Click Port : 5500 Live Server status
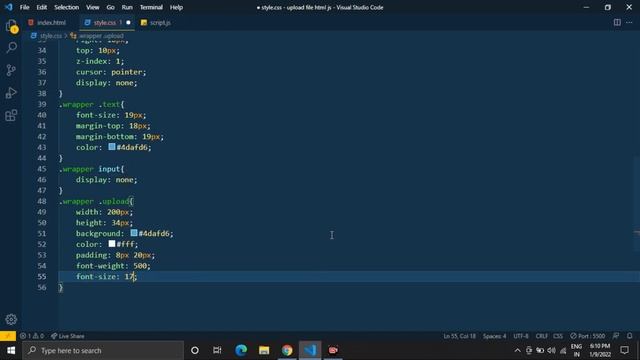Image resolution: width=640 pixels, height=360 pixels. [588, 336]
